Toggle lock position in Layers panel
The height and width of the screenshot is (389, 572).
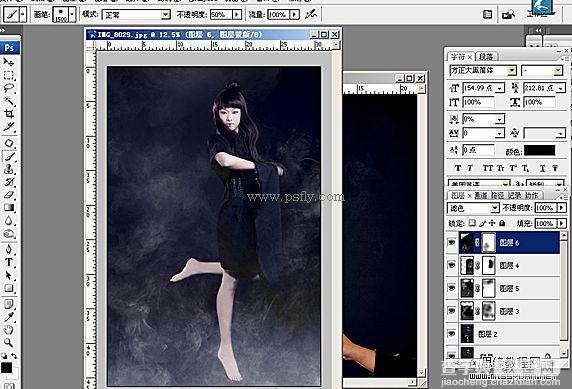pyautogui.click(x=492, y=223)
